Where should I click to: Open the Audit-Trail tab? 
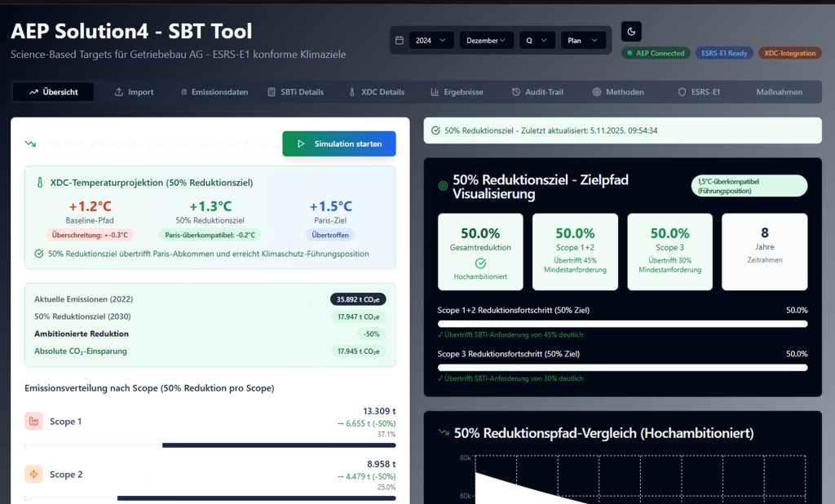point(537,92)
